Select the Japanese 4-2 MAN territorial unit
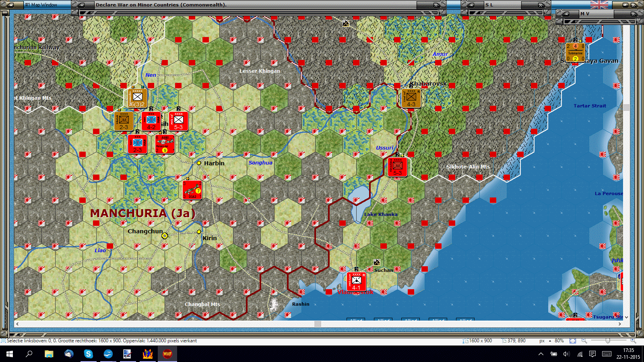Image resolution: width=644 pixels, height=362 pixels. pos(151,121)
